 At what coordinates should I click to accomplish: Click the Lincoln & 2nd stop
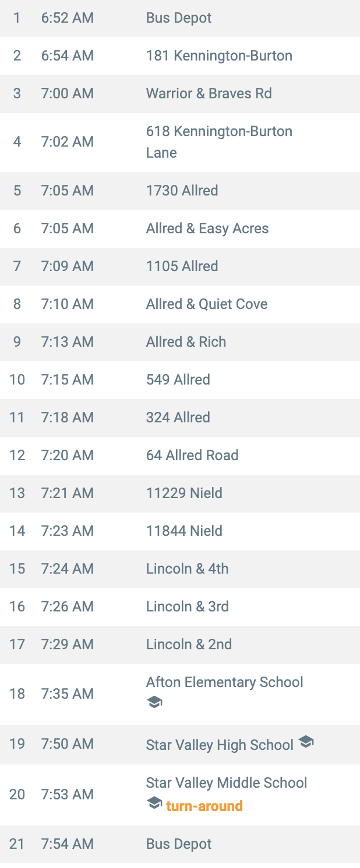pyautogui.click(x=180, y=645)
